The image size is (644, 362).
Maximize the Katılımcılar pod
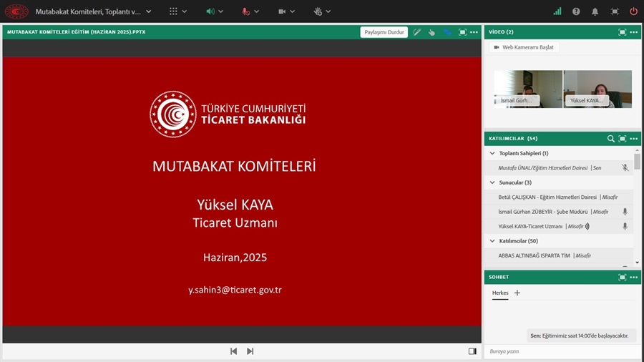[623, 139]
